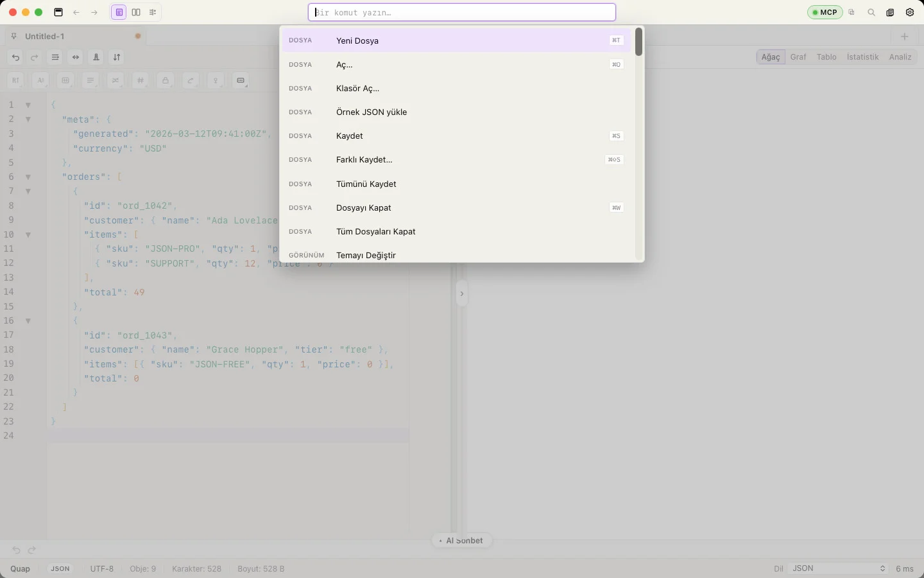Image resolution: width=924 pixels, height=578 pixels.
Task: Click the UTF-8 encoding status entry
Action: [102, 569]
